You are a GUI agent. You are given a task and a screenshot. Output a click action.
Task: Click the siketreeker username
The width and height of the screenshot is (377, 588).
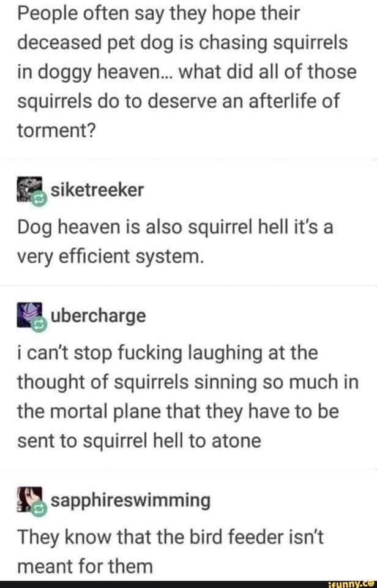[97, 190]
